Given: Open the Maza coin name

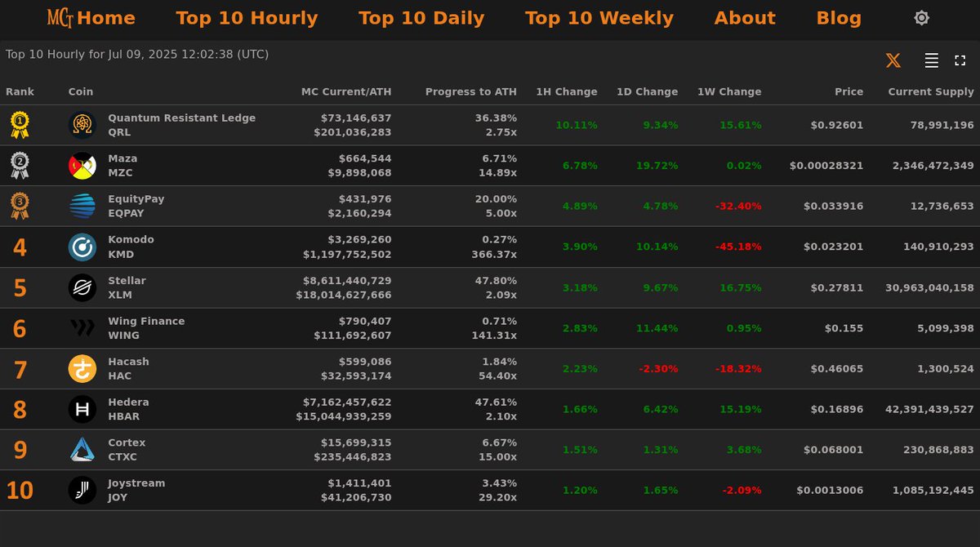Looking at the screenshot, I should click(122, 158).
